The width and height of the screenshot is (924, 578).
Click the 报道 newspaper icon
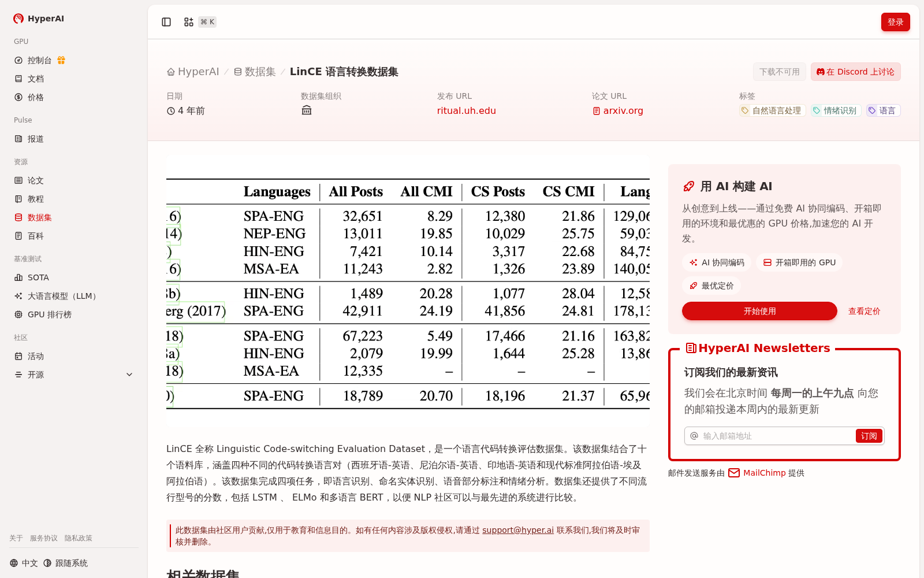click(x=18, y=139)
